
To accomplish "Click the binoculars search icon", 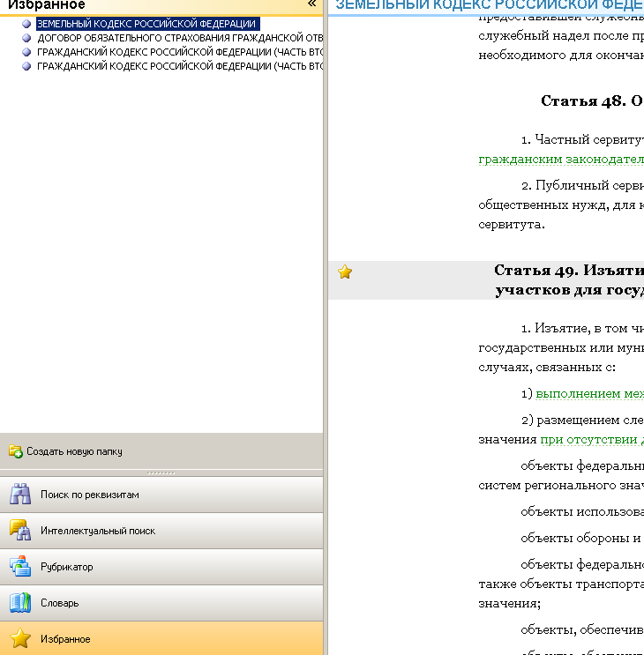I will (20, 495).
